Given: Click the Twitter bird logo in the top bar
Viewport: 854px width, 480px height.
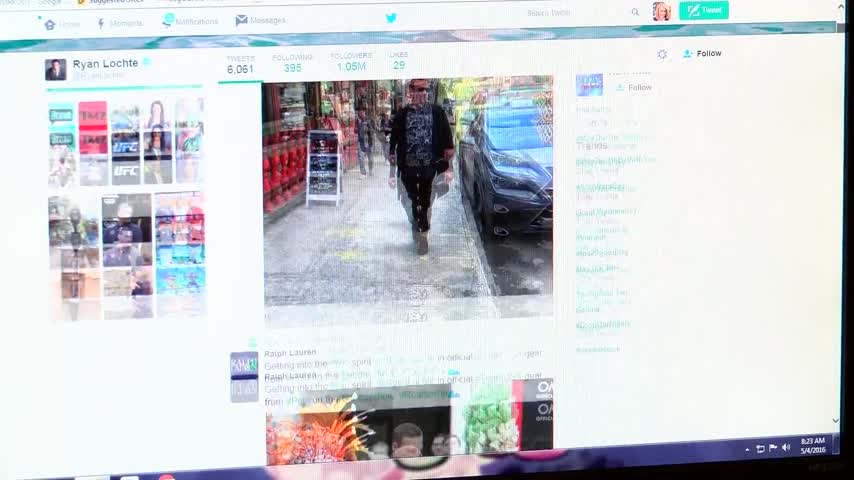Looking at the screenshot, I should tap(391, 17).
